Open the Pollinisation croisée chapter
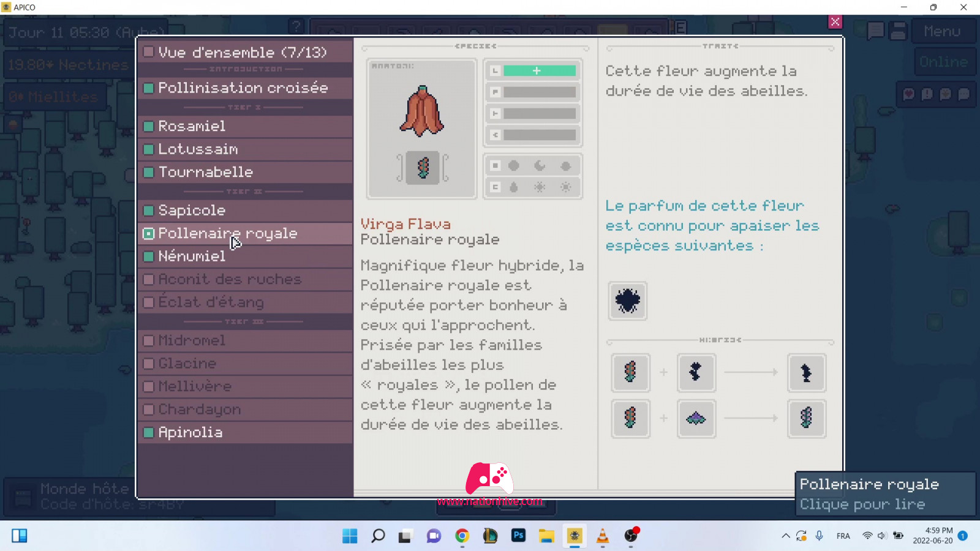Screen dimensions: 980x551 click(x=246, y=88)
